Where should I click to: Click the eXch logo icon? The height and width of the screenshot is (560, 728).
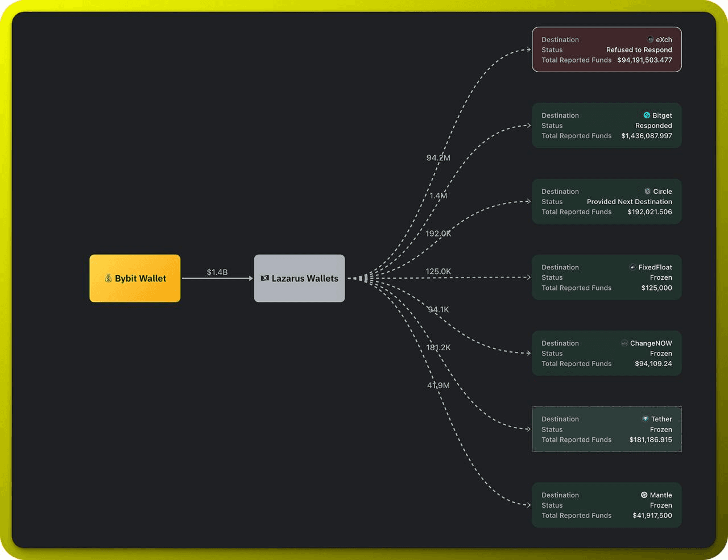[x=650, y=40]
